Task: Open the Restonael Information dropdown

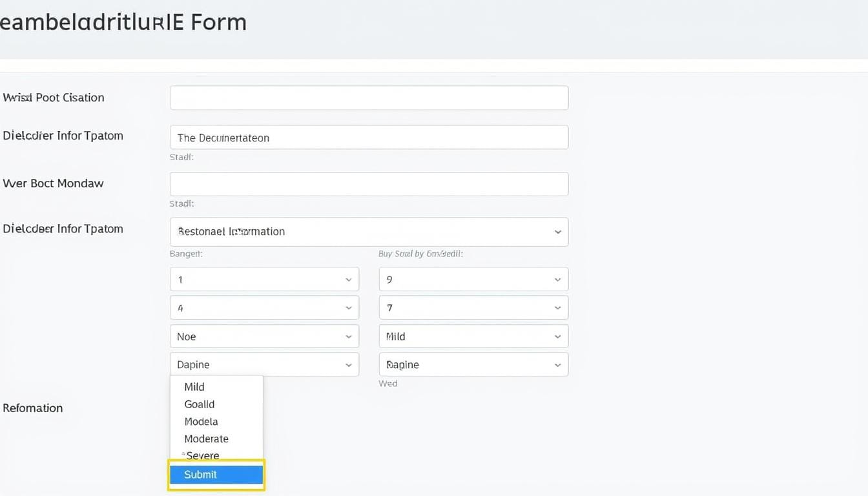Action: [369, 232]
